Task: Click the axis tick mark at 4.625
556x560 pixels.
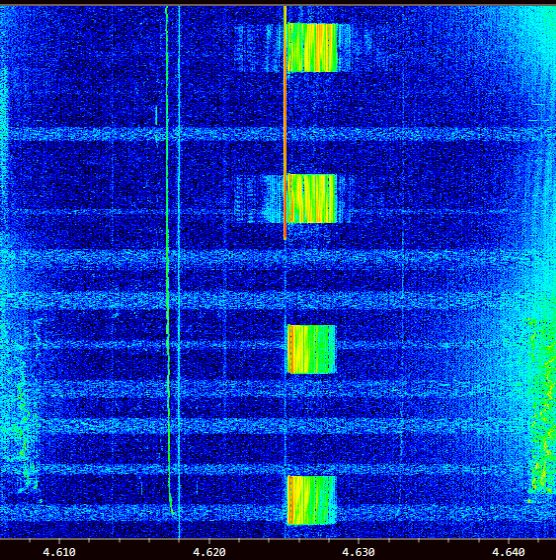Action: pos(284,541)
